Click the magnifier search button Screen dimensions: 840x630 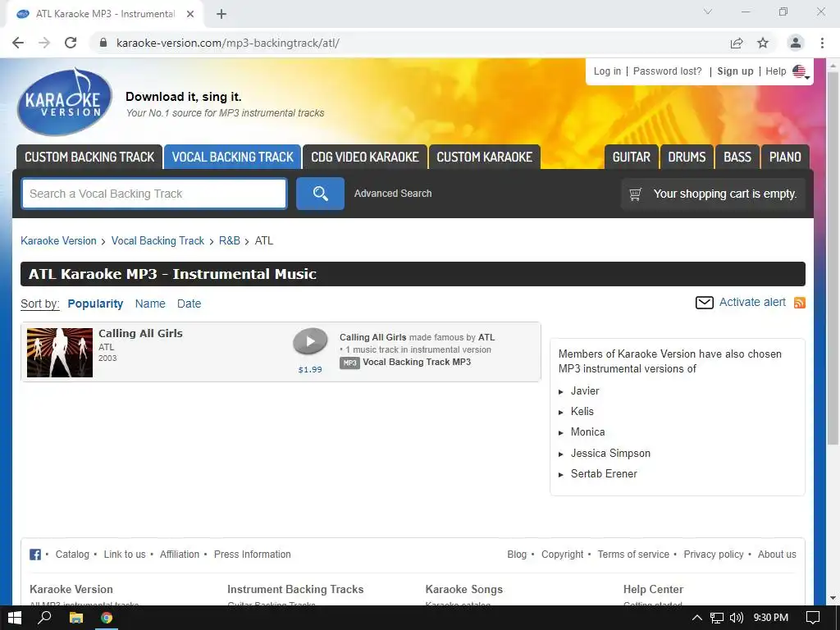pyautogui.click(x=321, y=194)
